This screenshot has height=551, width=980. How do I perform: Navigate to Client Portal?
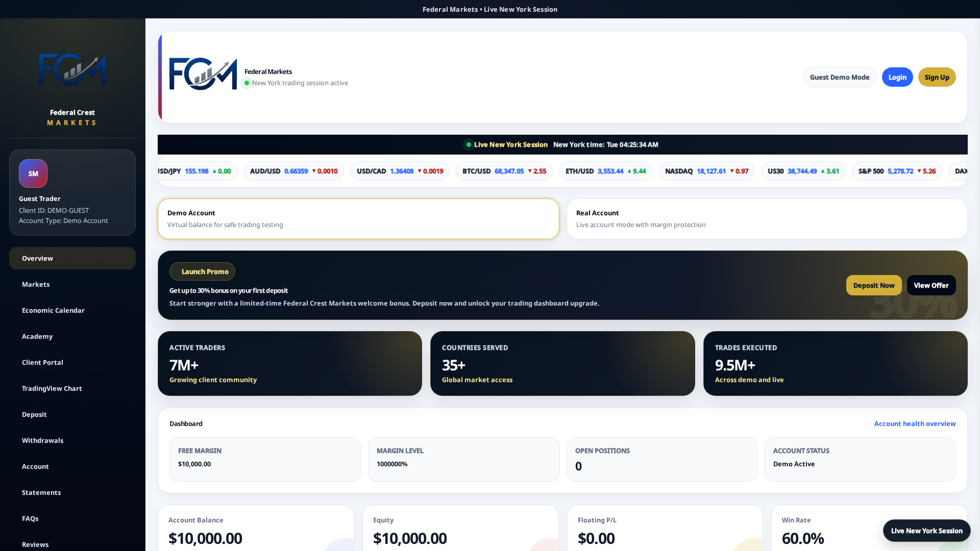click(x=72, y=362)
